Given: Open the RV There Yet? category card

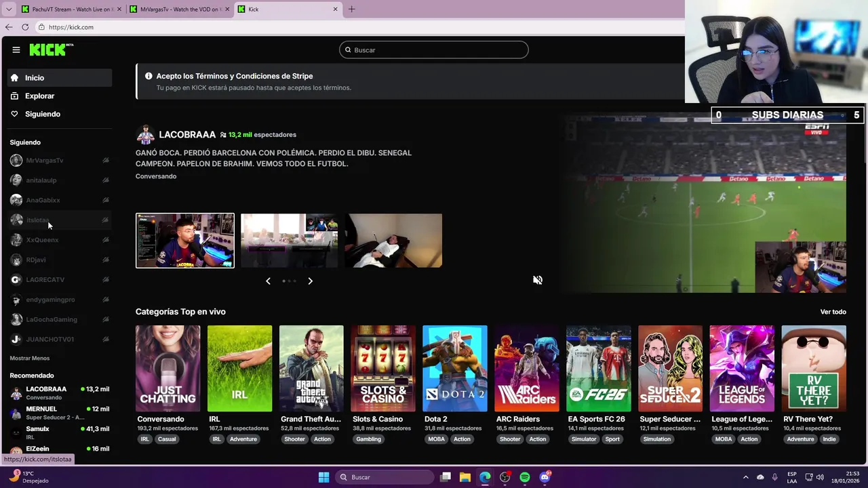Looking at the screenshot, I should pos(814,369).
